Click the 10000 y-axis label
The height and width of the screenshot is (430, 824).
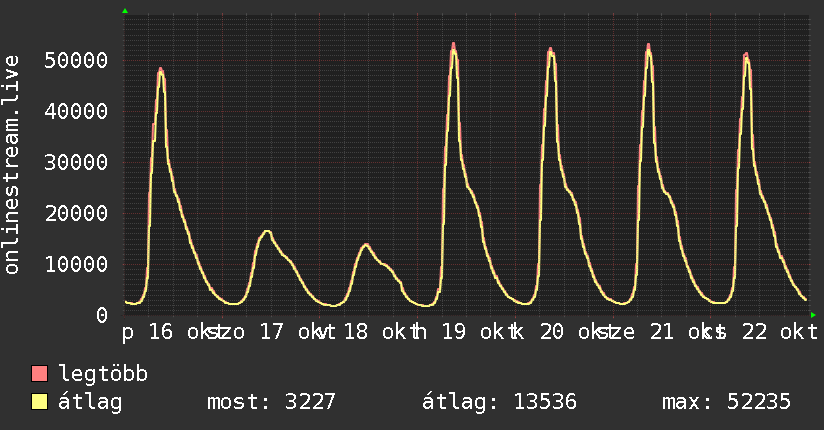(x=76, y=264)
